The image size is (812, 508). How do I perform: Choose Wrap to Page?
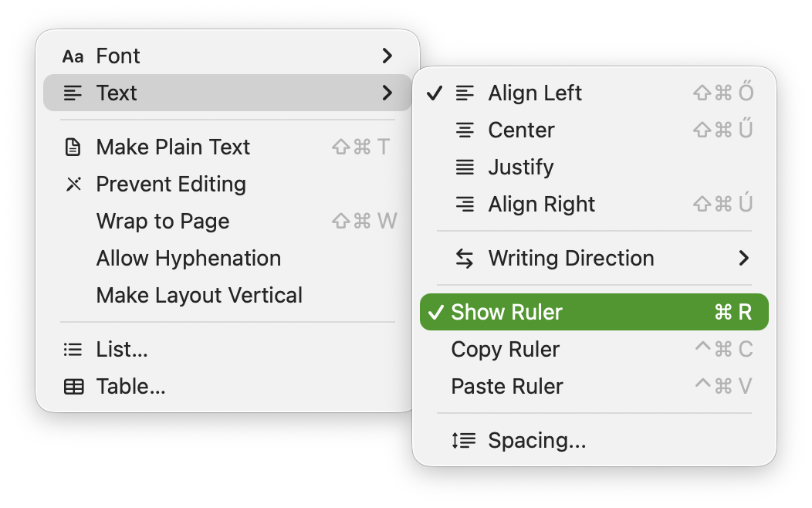click(163, 222)
